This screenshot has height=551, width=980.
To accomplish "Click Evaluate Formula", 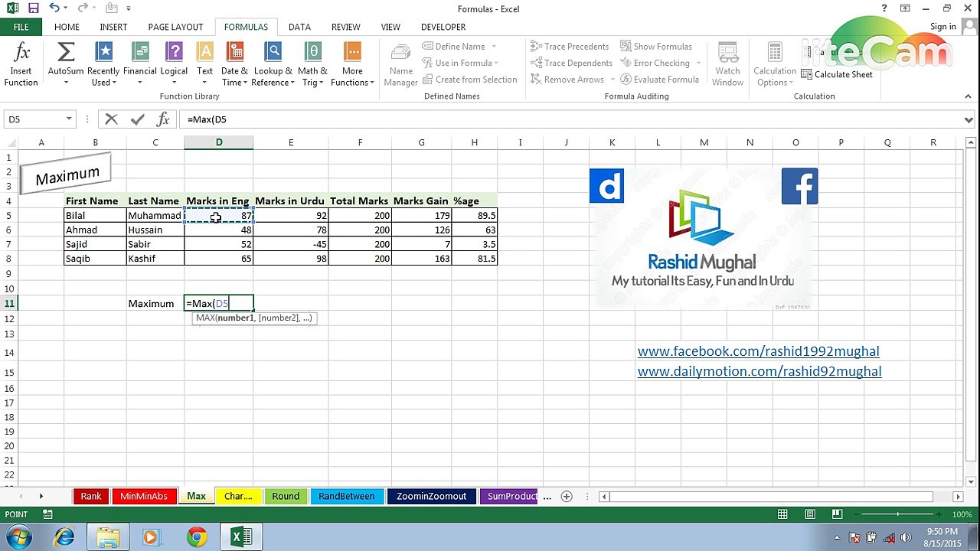I will [659, 80].
